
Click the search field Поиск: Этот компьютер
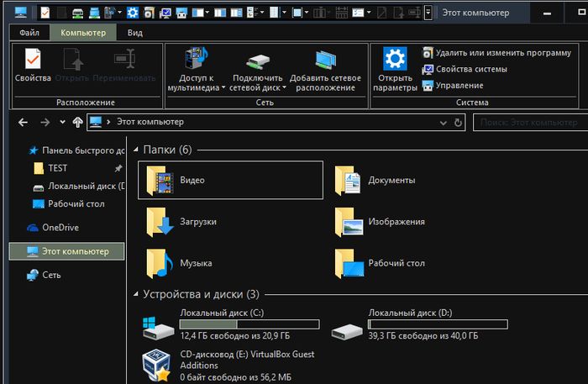click(529, 123)
